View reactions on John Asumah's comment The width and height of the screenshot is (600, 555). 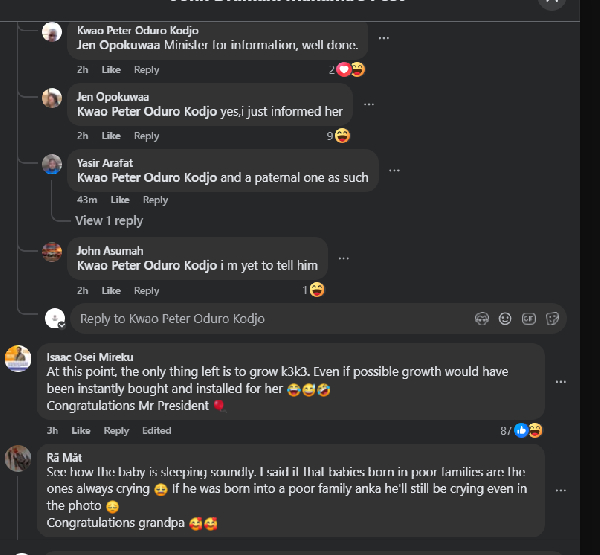[314, 290]
